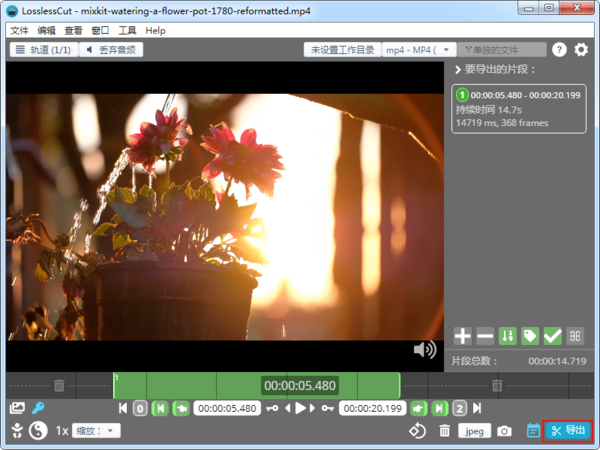Mute audio using the speaker icon on the video
The image size is (600, 450).
pyautogui.click(x=425, y=349)
